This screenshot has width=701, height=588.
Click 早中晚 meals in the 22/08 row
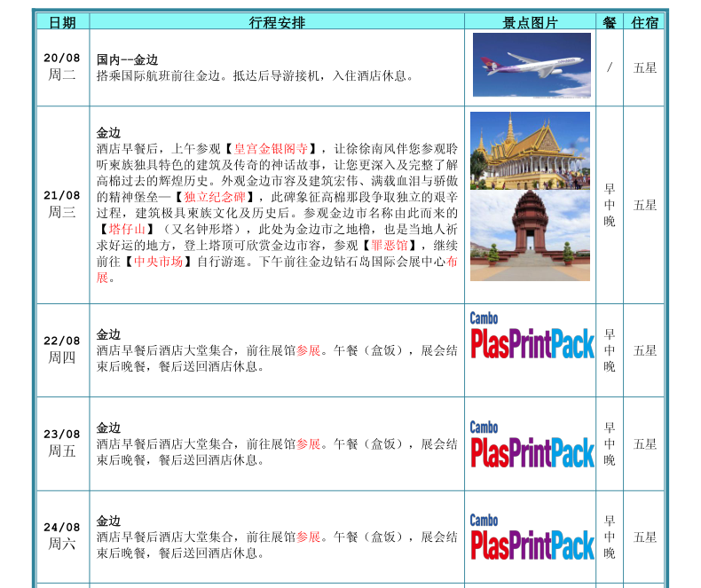pos(610,350)
